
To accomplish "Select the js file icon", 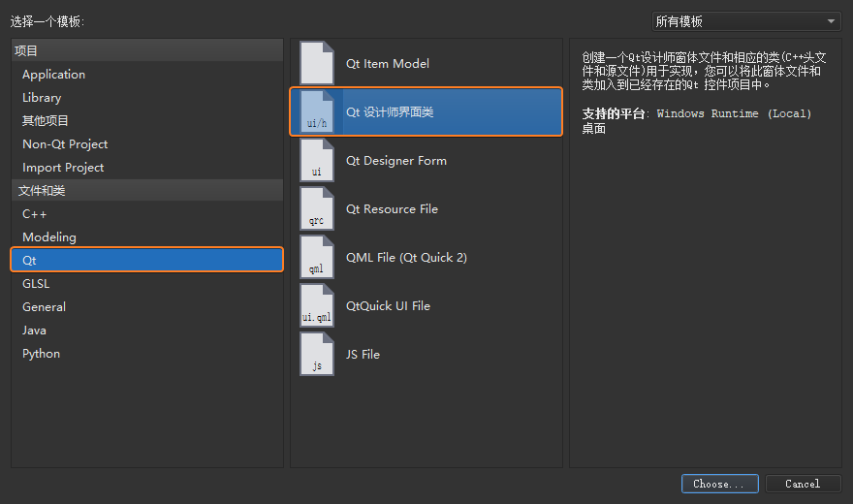I will (317, 354).
